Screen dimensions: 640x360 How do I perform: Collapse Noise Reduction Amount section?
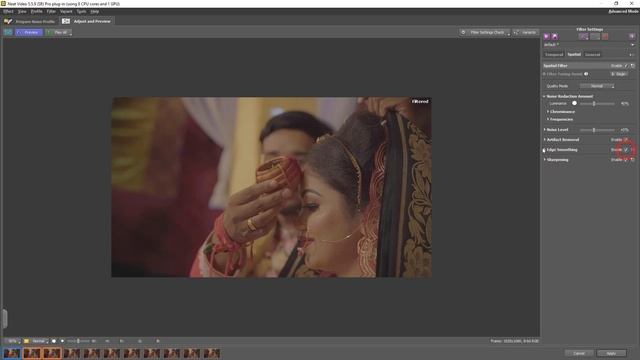click(x=544, y=96)
